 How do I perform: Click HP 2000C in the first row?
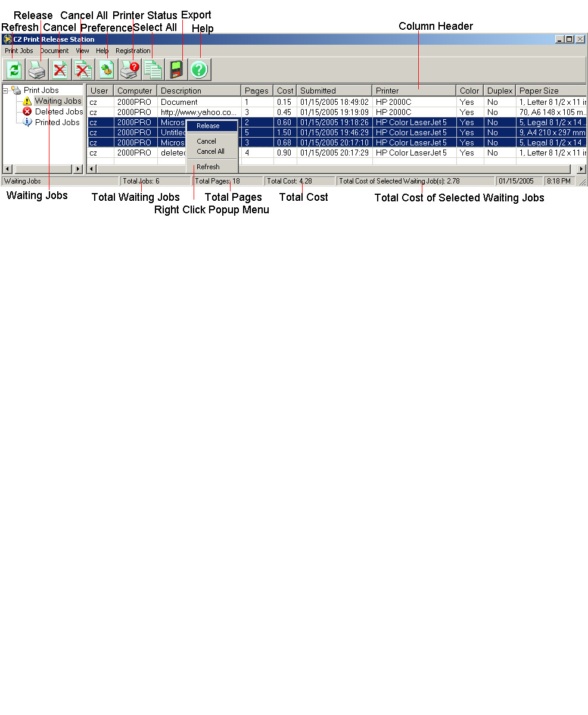click(x=414, y=102)
